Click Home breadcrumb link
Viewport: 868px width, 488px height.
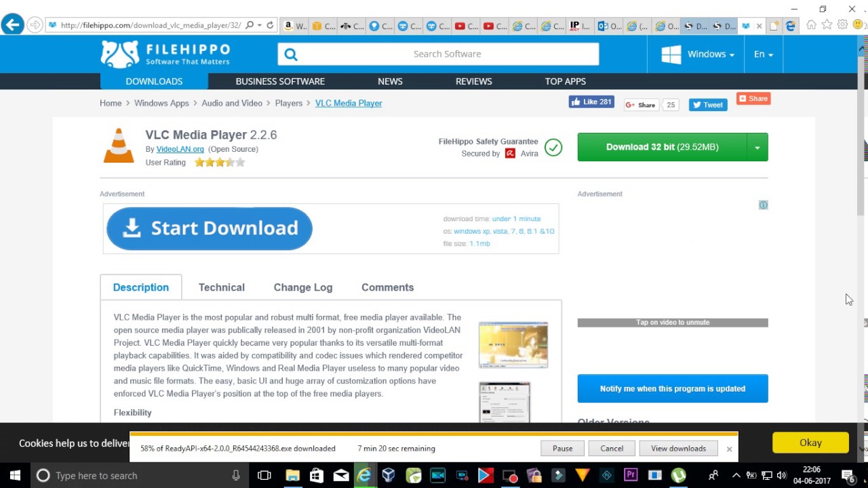[111, 103]
